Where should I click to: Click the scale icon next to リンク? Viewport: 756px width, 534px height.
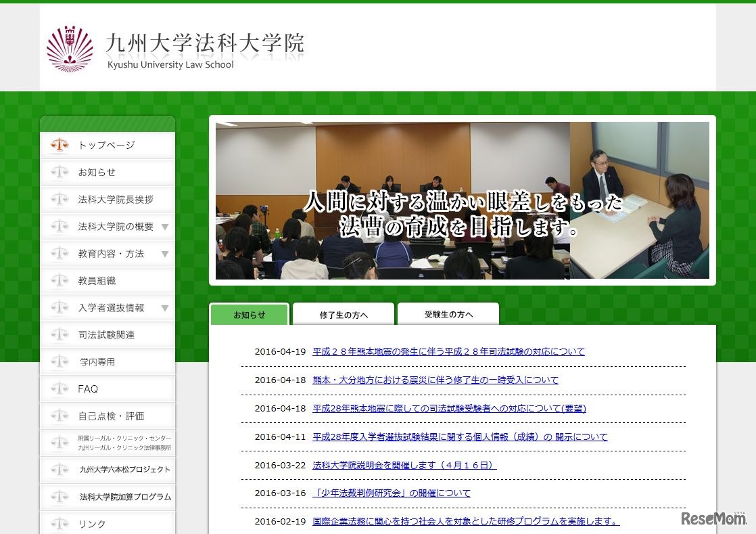[x=60, y=523]
